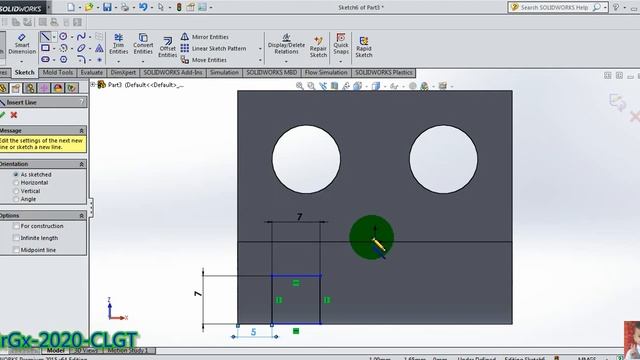Switch to the DimXpert tab
The width and height of the screenshot is (640, 360).
(123, 72)
